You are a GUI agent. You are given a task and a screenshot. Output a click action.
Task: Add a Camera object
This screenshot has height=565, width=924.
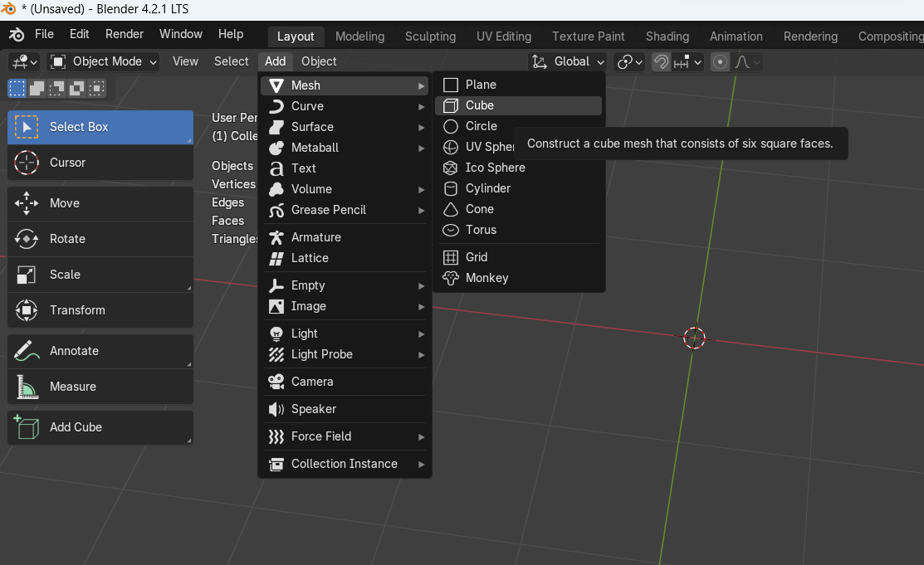point(345,382)
